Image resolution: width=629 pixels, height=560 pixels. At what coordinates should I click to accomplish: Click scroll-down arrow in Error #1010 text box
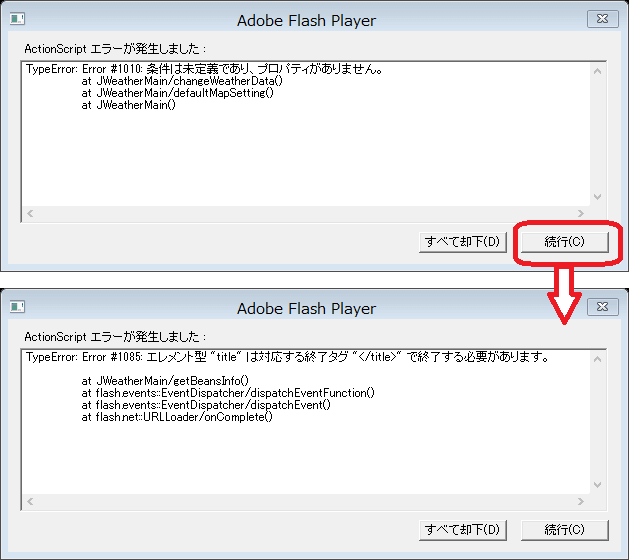(x=597, y=197)
